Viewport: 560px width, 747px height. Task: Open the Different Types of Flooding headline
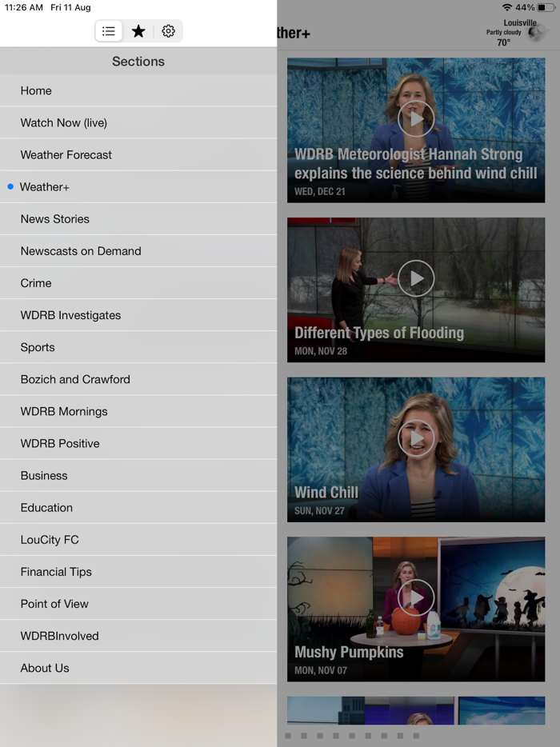click(x=379, y=333)
